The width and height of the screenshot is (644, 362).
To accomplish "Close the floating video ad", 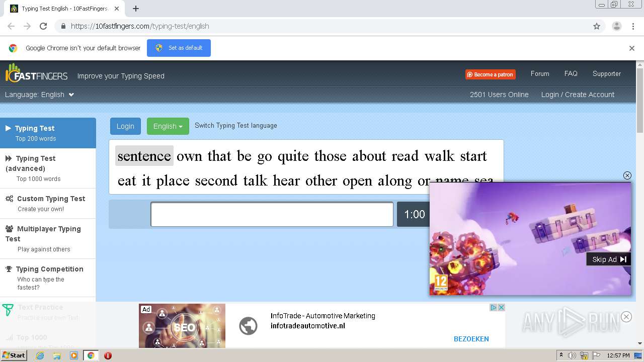I will tap(627, 175).
